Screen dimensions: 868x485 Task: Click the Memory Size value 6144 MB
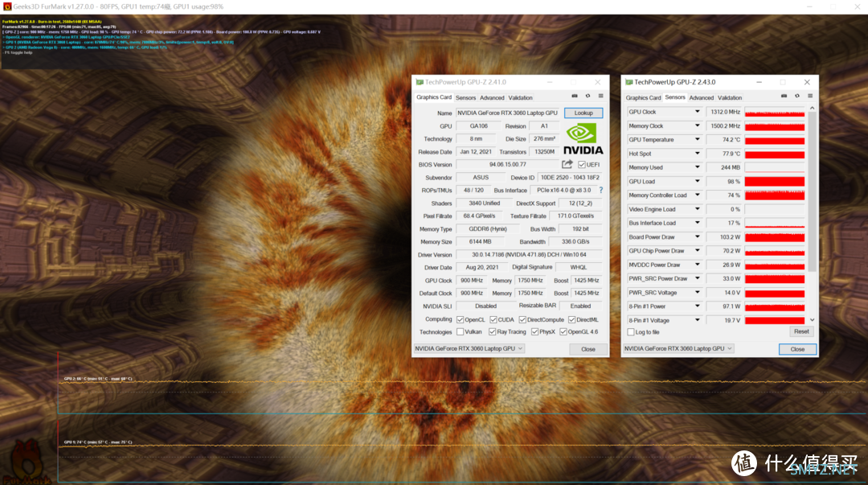pos(480,241)
